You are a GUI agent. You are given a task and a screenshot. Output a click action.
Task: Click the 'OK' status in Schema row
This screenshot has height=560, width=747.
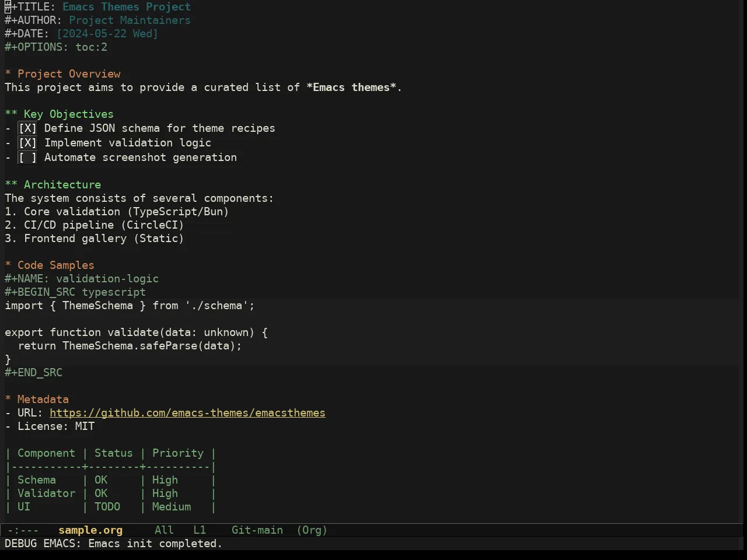pyautogui.click(x=101, y=480)
